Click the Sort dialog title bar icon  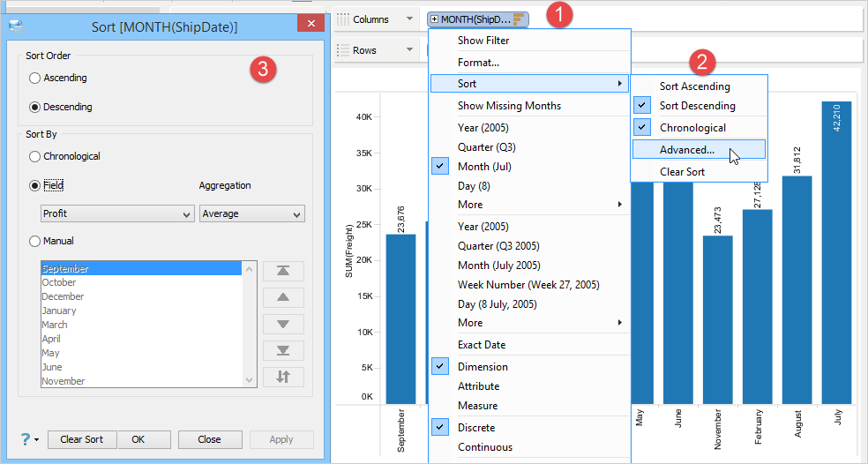tap(16, 26)
